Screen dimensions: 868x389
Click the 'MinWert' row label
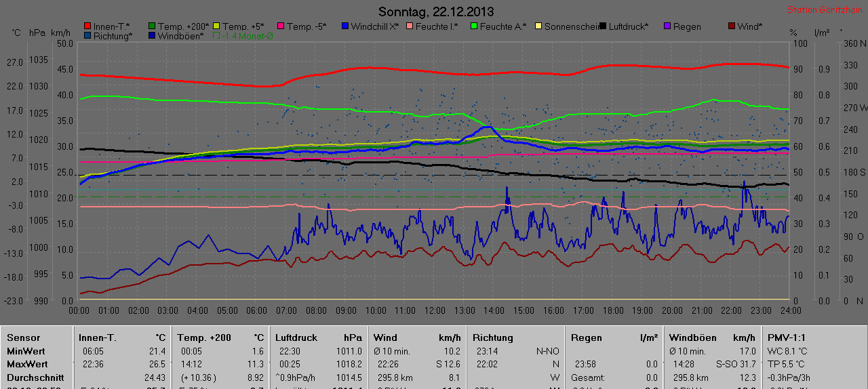26,351
